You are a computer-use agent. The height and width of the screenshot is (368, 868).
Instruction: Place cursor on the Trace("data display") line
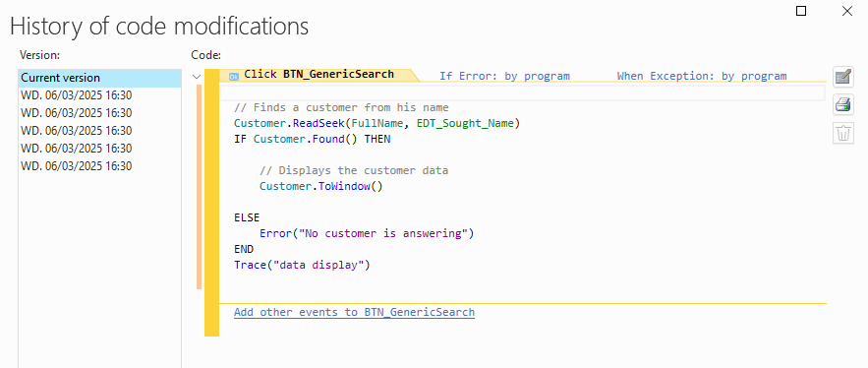(x=302, y=266)
